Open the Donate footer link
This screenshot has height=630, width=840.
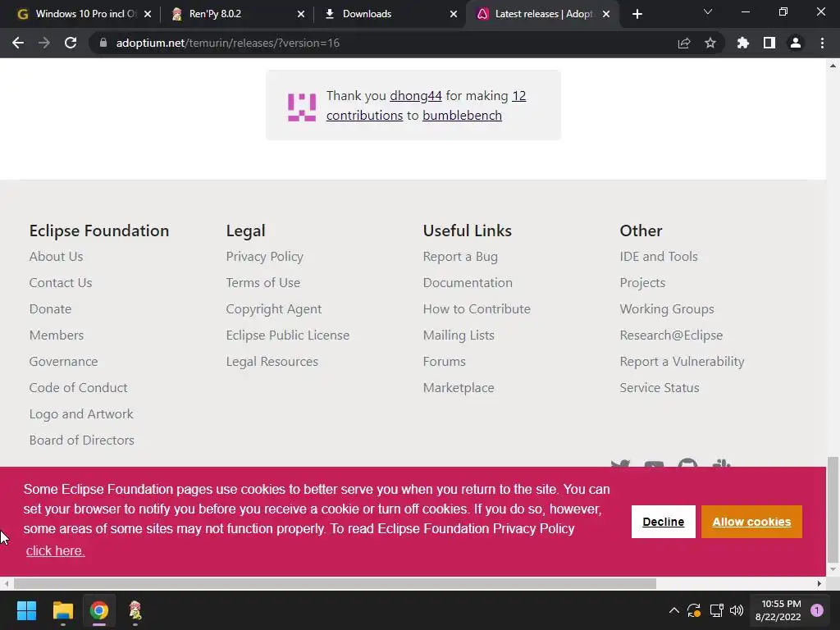point(50,309)
